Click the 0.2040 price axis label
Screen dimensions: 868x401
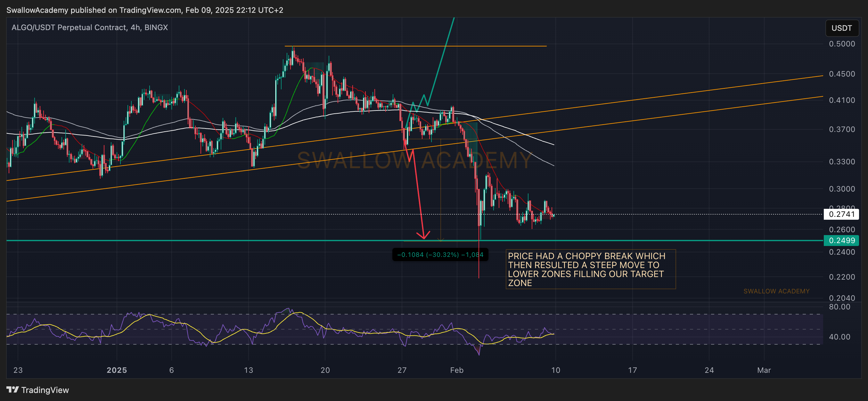(842, 298)
